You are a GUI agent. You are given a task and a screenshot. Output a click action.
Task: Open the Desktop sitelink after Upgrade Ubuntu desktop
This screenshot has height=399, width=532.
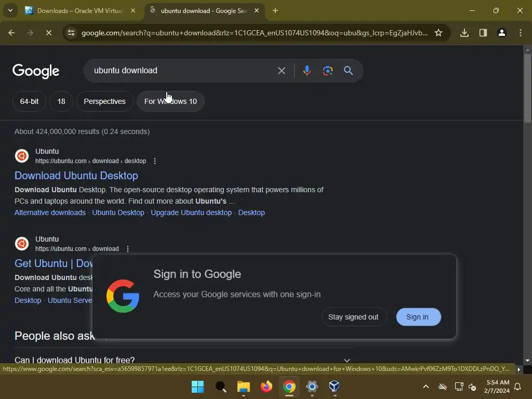251,212
